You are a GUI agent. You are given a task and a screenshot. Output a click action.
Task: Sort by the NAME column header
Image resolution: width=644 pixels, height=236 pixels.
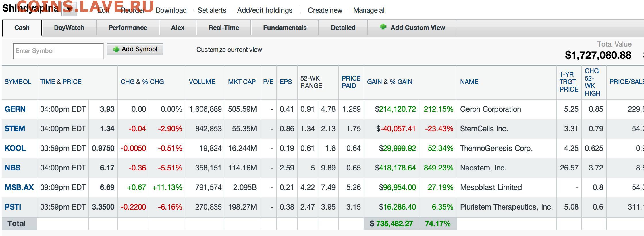(x=469, y=82)
